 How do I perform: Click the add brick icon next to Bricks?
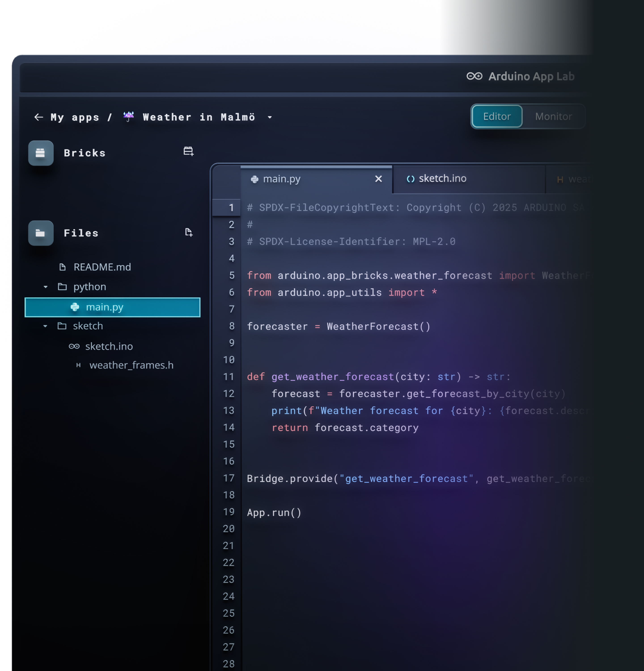[x=188, y=151]
